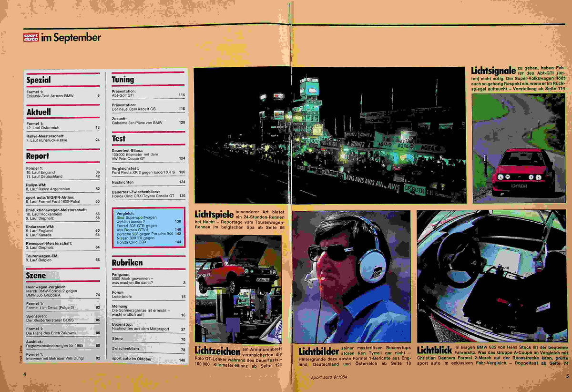
Task: Click the Szene section heading
Action: 36,275
